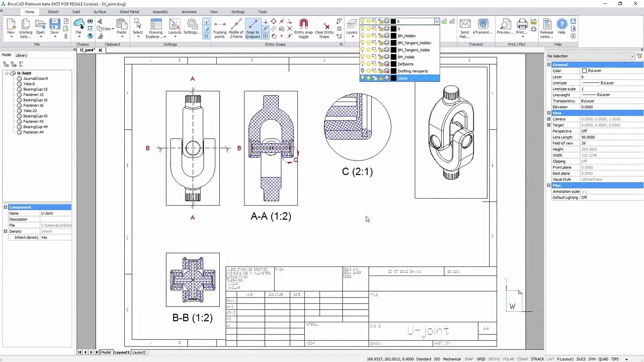The image size is (644, 362).
Task: Open the Annotate ribbon tab
Action: [189, 12]
